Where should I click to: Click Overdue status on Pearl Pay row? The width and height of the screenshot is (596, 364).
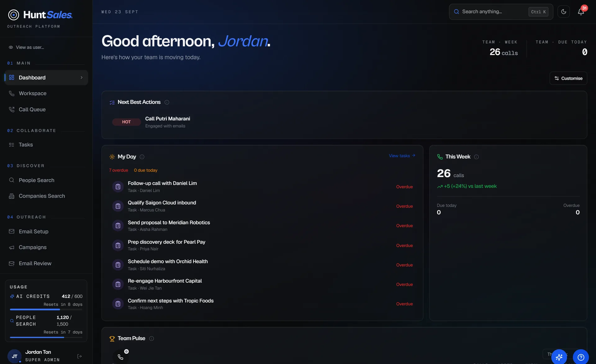(404, 245)
